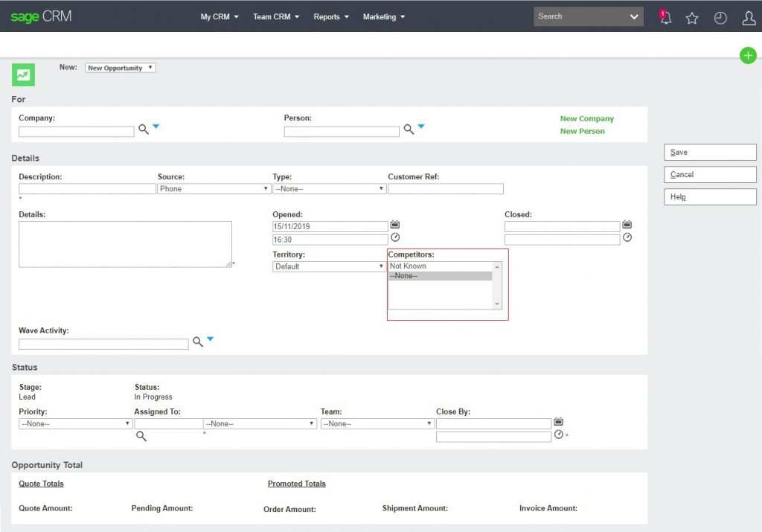Open the Promoted Totals link
The height and width of the screenshot is (532, 762).
pyautogui.click(x=296, y=484)
